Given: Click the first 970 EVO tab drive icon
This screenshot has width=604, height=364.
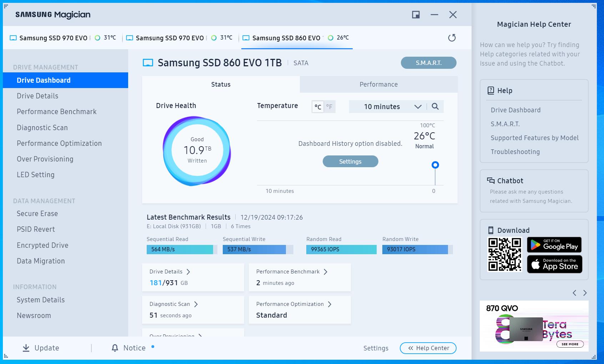Looking at the screenshot, I should pos(13,38).
